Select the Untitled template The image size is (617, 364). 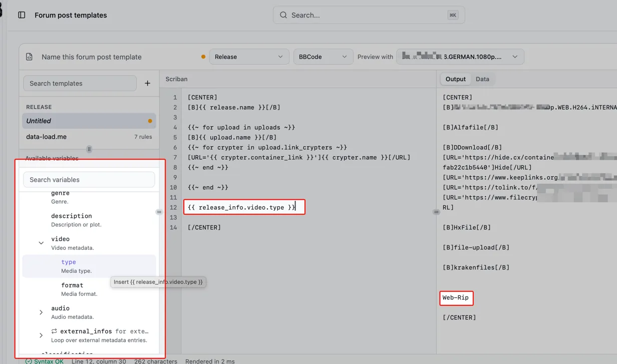point(89,121)
